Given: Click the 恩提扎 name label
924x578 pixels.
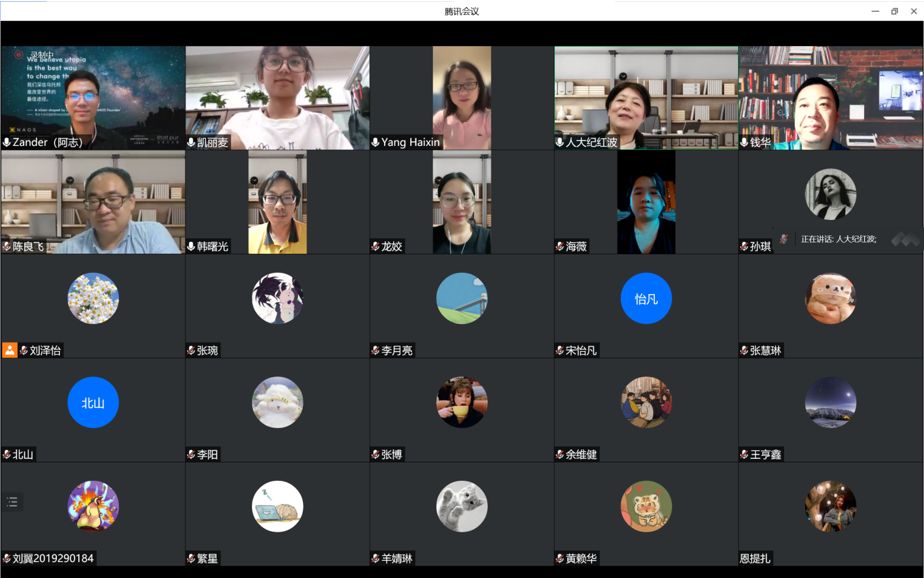Looking at the screenshot, I should tap(755, 558).
